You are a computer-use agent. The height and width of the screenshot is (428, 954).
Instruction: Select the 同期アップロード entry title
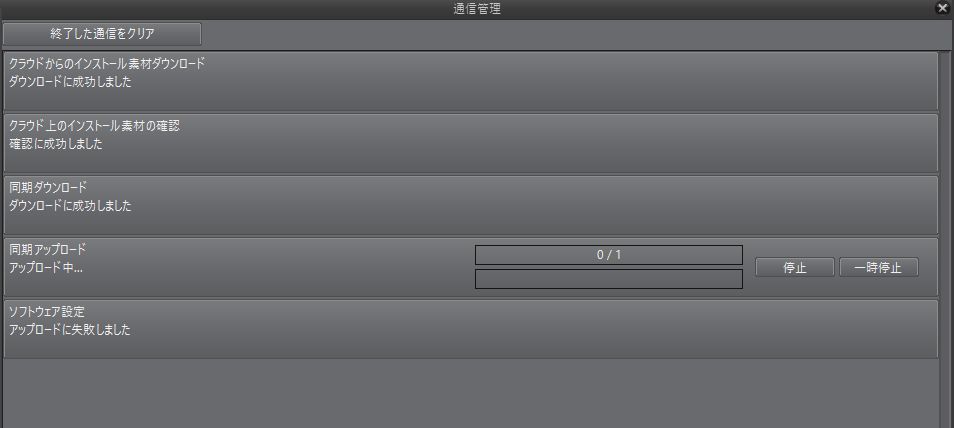click(x=48, y=250)
